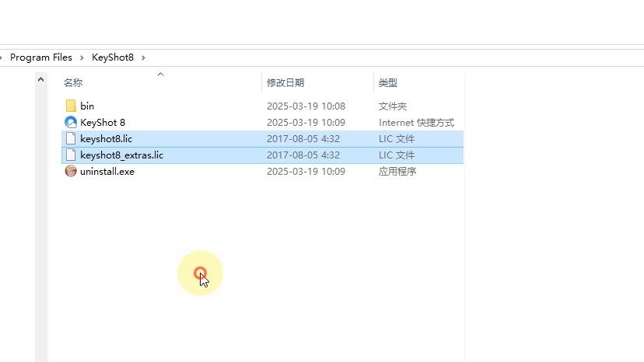The width and height of the screenshot is (644, 362).
Task: Click the keyshot8_extras.lic modified date
Action: [x=303, y=155]
